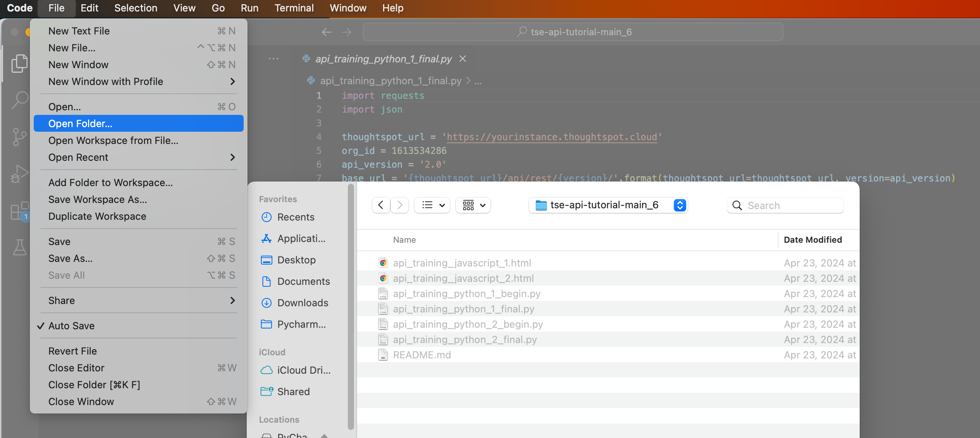Select Downloads in file dialog sidebar

303,303
